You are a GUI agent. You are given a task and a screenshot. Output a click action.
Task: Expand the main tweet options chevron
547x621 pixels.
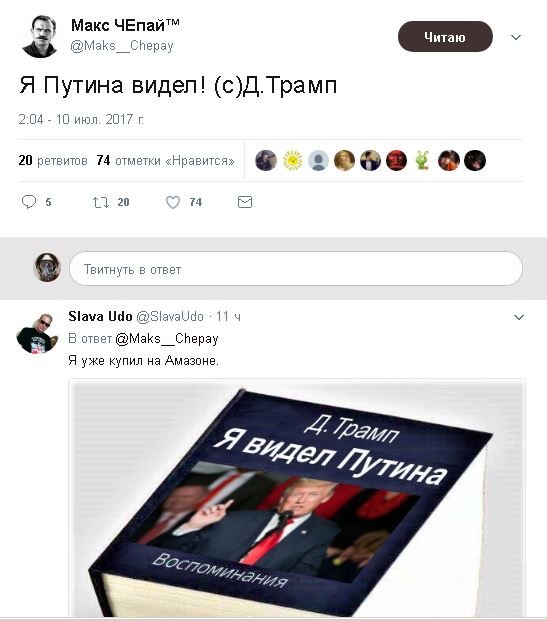[x=516, y=37]
